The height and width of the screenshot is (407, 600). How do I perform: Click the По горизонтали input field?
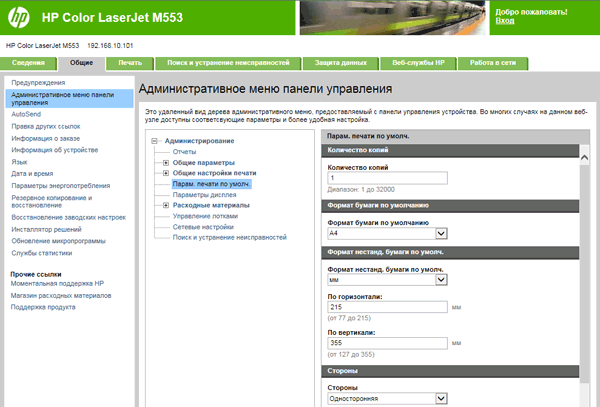[x=387, y=307]
